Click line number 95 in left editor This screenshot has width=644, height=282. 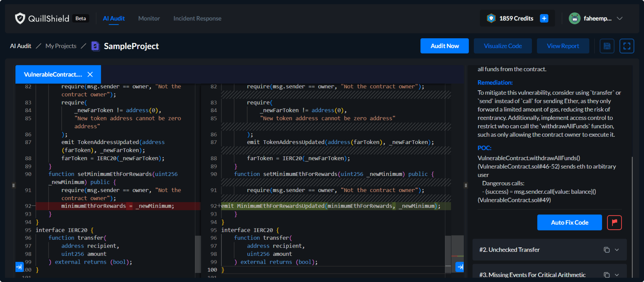(x=28, y=230)
